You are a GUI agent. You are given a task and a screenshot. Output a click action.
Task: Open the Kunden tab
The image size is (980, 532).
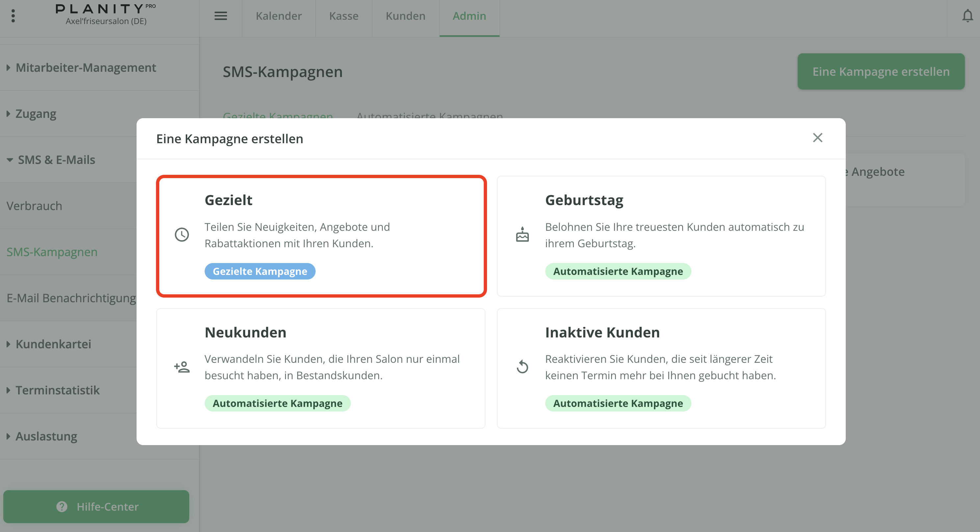click(405, 16)
